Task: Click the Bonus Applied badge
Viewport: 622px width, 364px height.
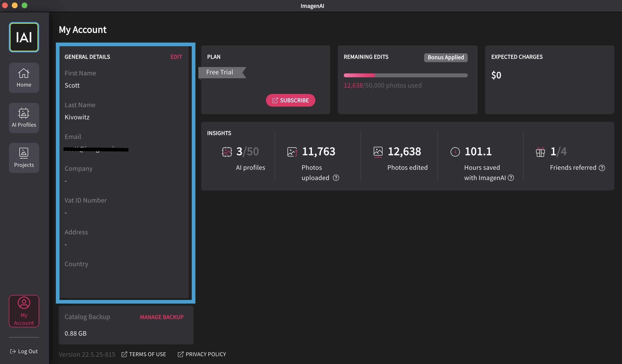Action: (x=446, y=57)
